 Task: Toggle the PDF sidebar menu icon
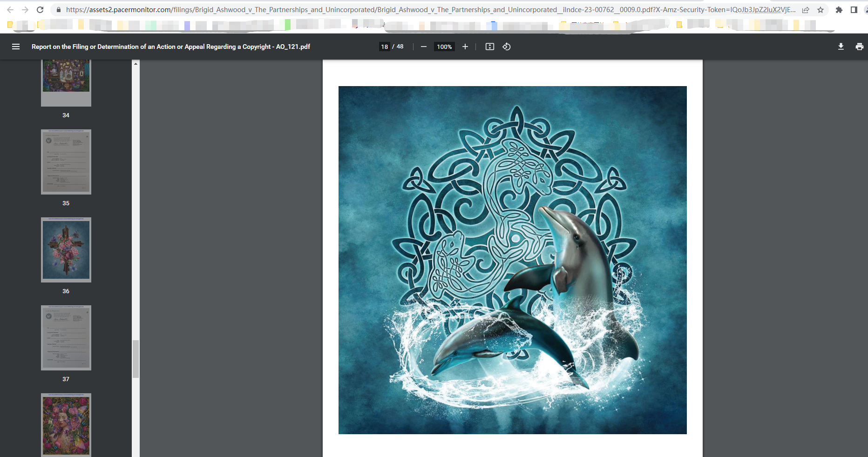coord(16,47)
